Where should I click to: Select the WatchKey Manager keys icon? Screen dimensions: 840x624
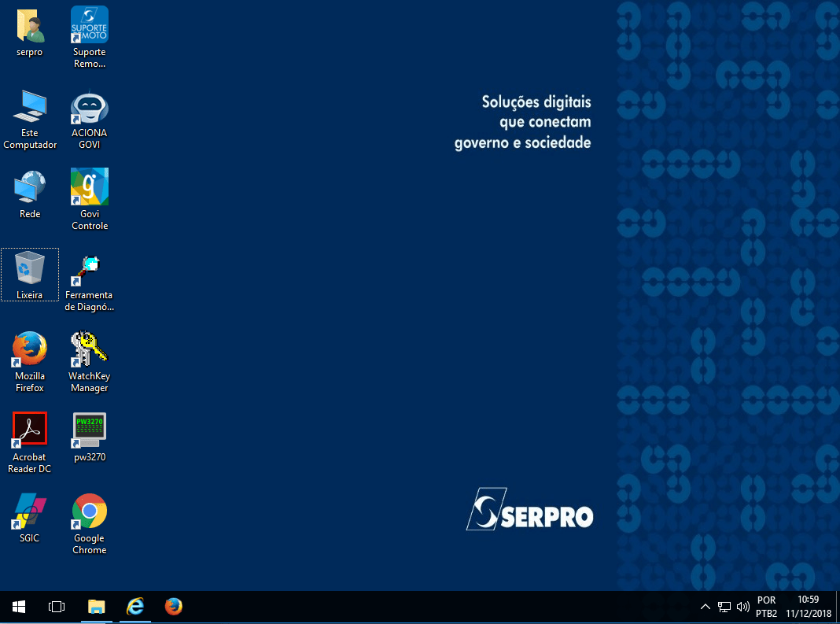coord(90,351)
